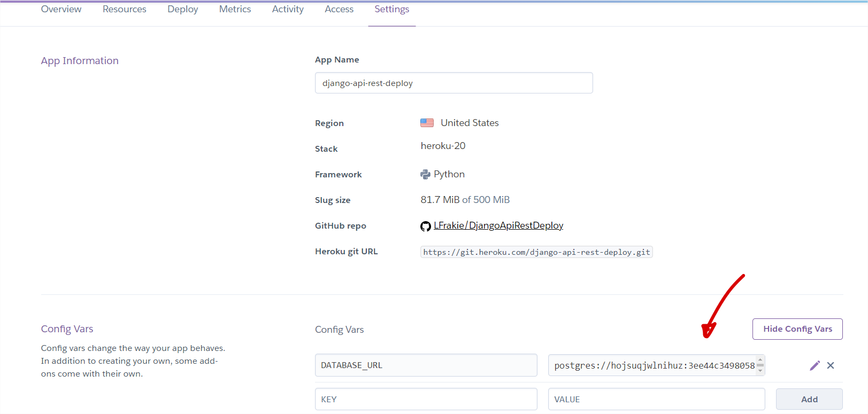Click the Python framework icon

(425, 174)
